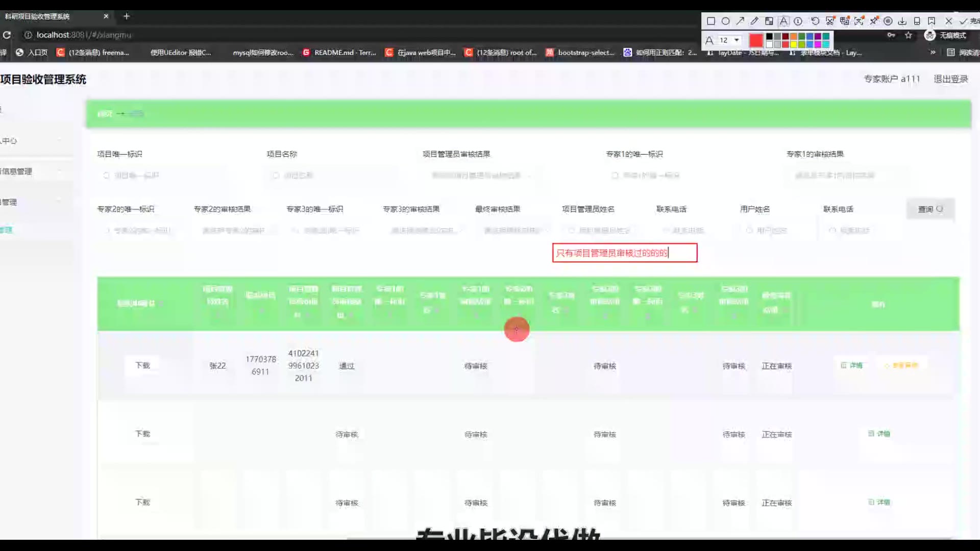Select the rectangle annotation tool
The width and height of the screenshot is (980, 551).
tap(710, 21)
